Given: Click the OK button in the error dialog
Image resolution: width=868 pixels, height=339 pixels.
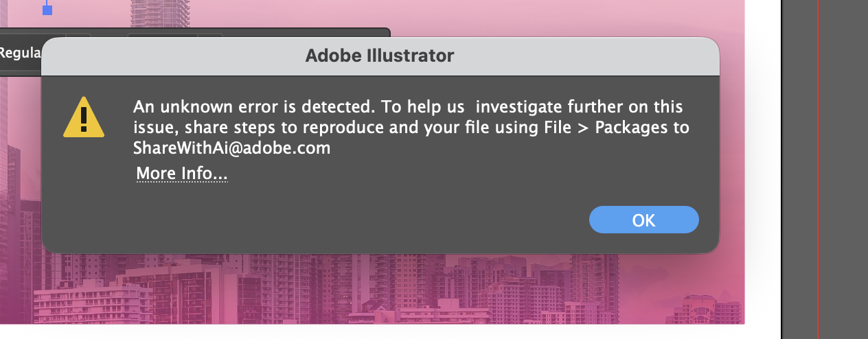Looking at the screenshot, I should click(643, 220).
